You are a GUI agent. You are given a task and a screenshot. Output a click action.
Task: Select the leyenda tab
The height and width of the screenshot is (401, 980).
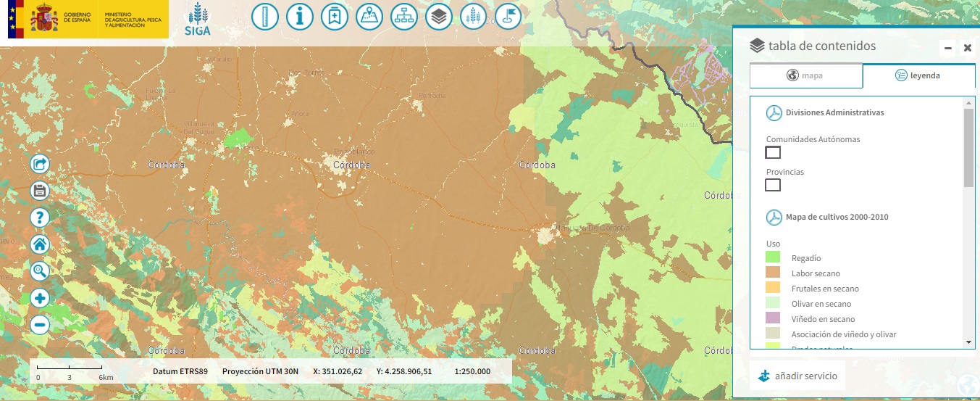click(x=918, y=75)
